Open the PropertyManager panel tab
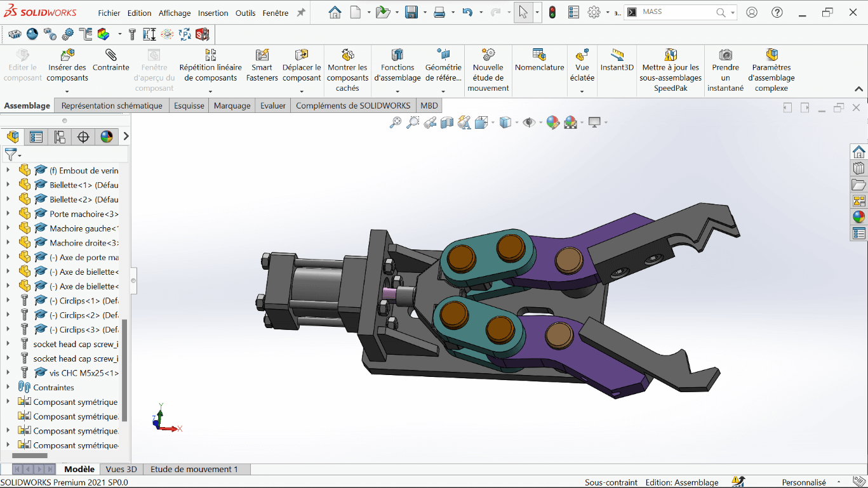This screenshot has width=868, height=488. pyautogui.click(x=36, y=136)
